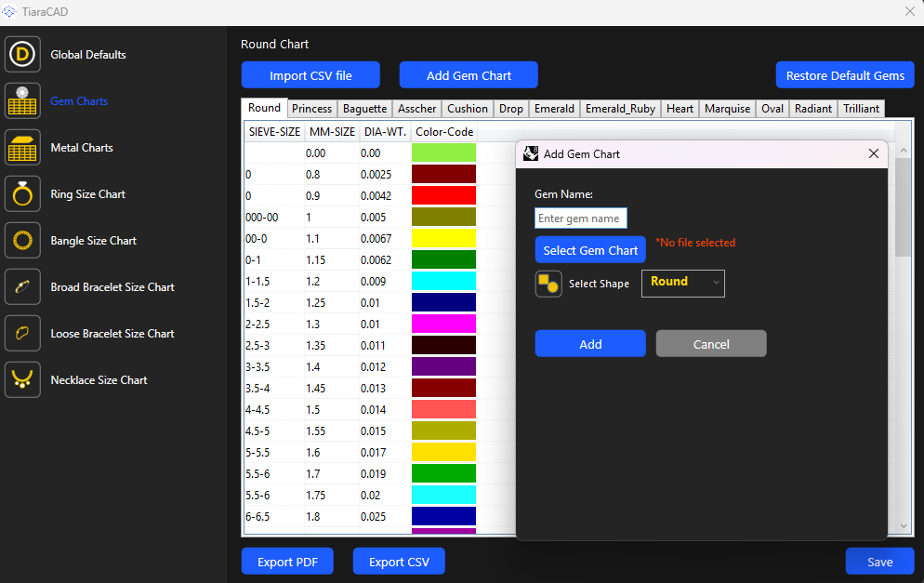Select the Gem Charts sidebar icon
Viewport: 924px width, 583px height.
[x=22, y=101]
